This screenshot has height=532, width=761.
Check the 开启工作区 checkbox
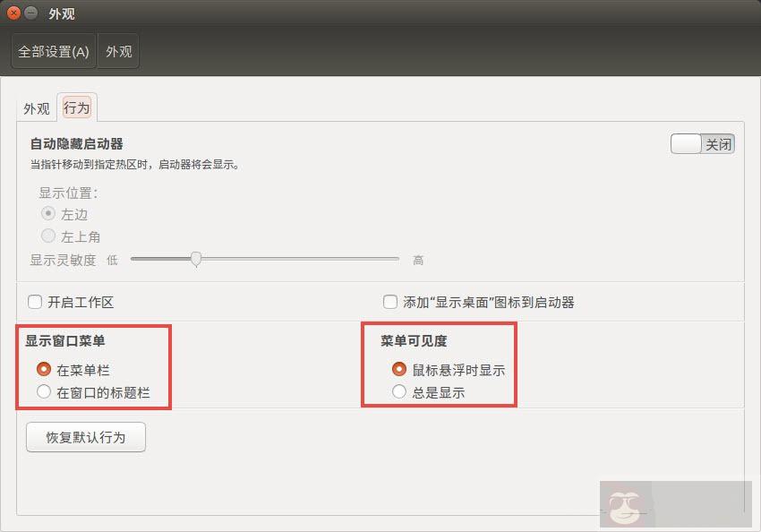coord(33,302)
